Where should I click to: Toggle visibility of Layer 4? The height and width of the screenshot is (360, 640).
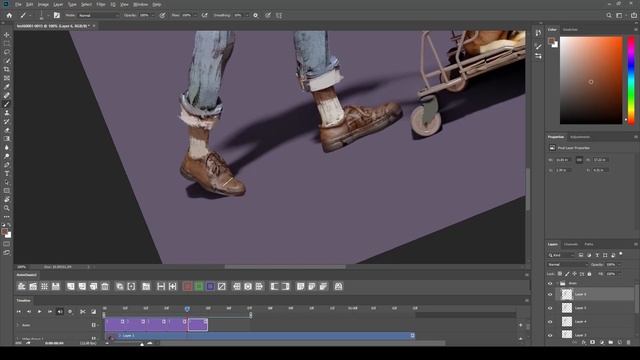(x=550, y=322)
